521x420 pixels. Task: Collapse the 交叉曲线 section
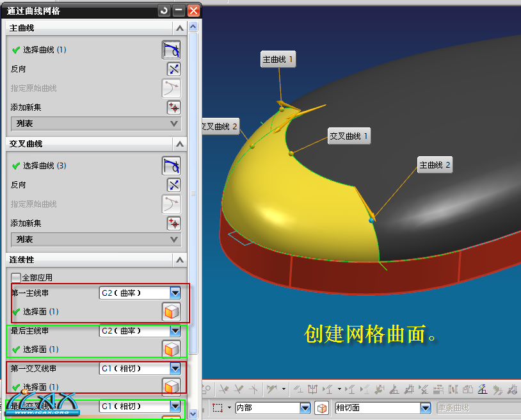click(x=180, y=144)
